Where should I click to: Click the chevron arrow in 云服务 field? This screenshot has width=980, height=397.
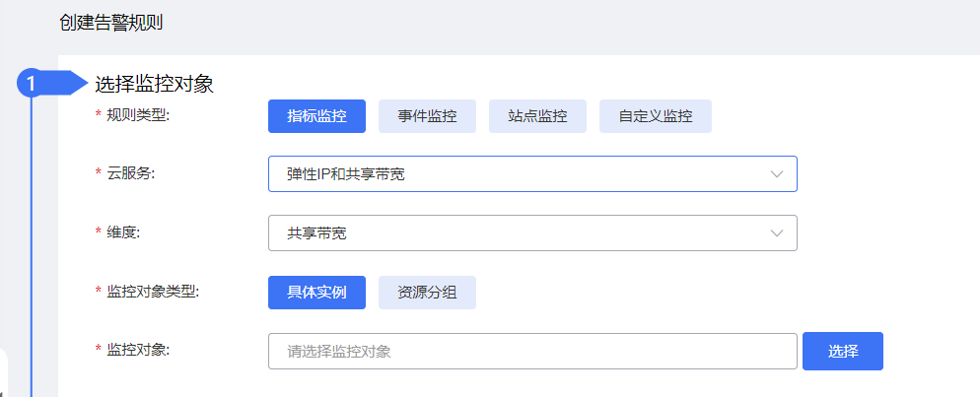[777, 174]
